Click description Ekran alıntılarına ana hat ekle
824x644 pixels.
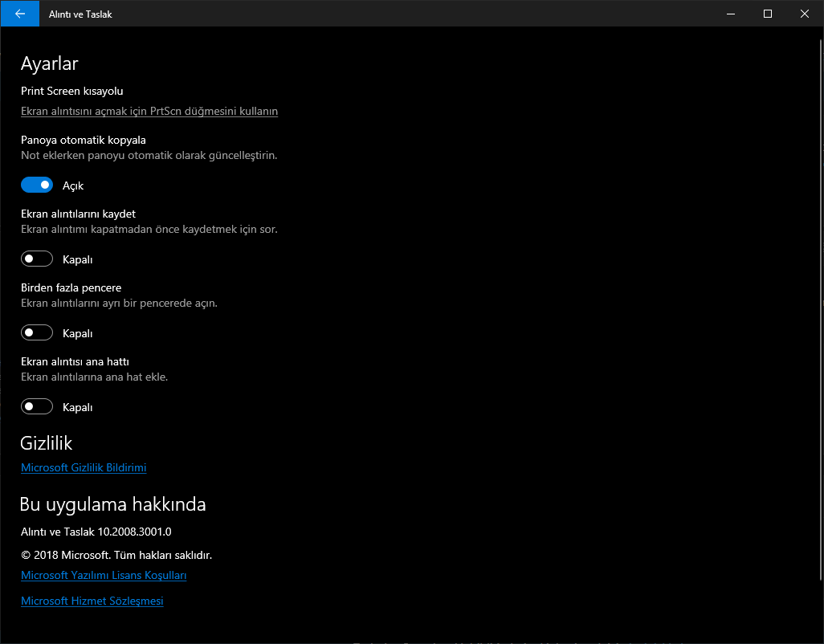point(95,377)
